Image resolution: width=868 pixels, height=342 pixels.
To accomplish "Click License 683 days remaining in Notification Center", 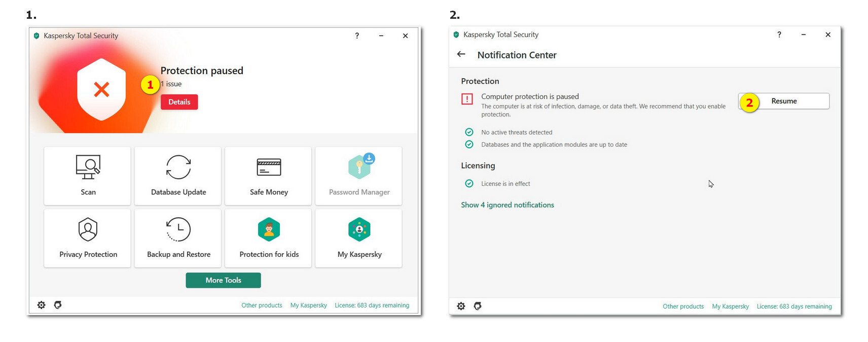I will click(794, 306).
